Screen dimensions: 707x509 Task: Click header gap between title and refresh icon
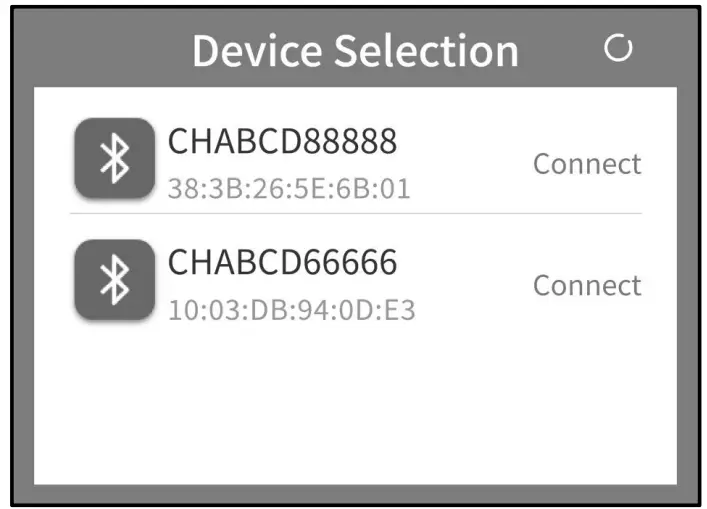tap(563, 50)
